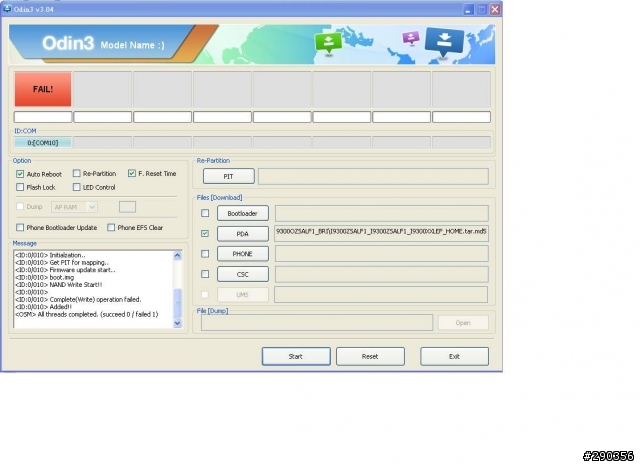Uncheck the PDA file checkbox

[x=205, y=233]
